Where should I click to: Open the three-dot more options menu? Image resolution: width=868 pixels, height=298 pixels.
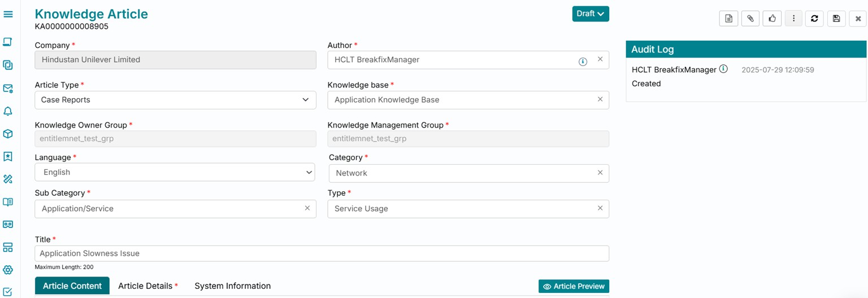tap(793, 19)
